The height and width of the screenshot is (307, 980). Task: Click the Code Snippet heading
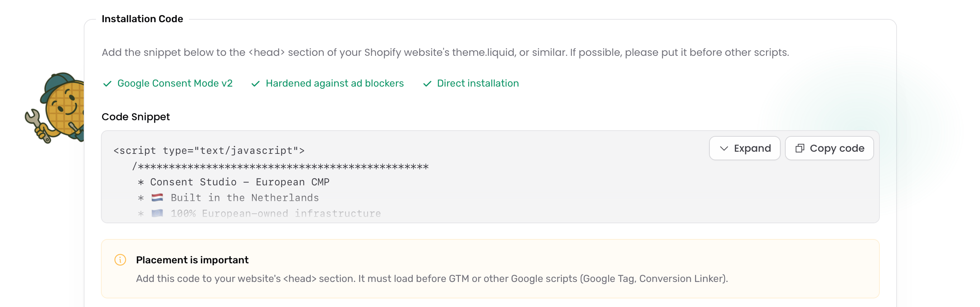[x=135, y=117]
